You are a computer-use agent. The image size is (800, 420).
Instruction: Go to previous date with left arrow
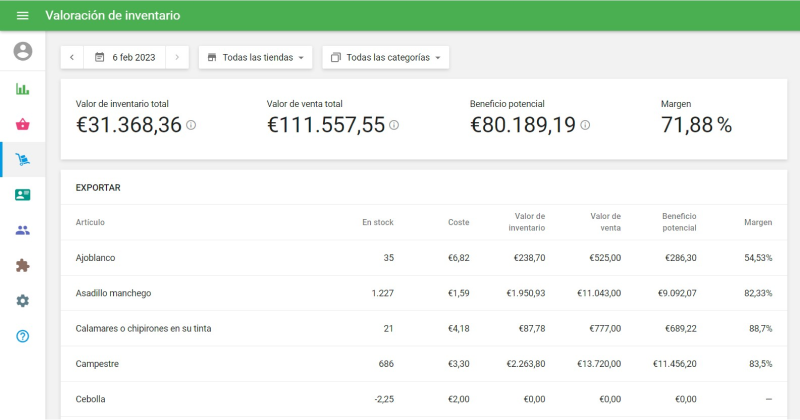72,58
